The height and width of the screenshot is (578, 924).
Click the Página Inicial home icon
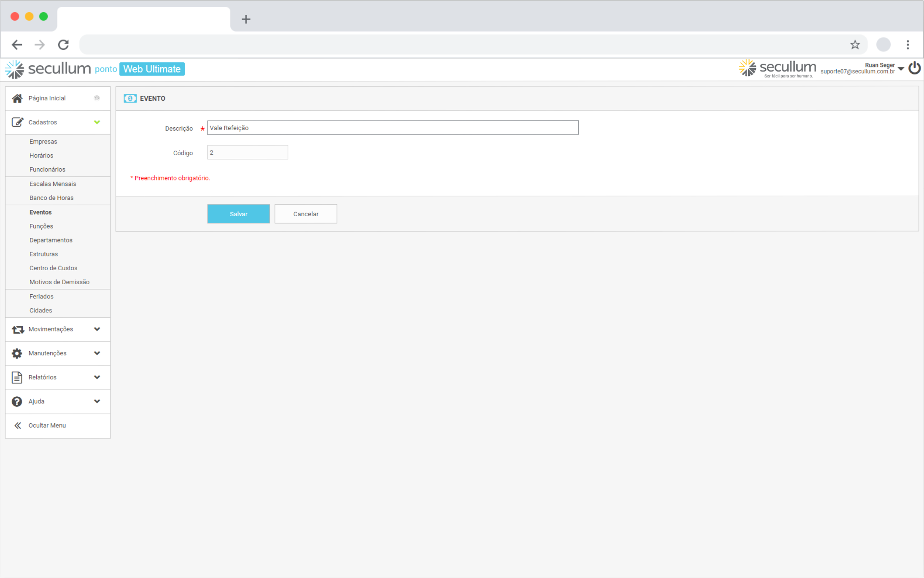[17, 98]
